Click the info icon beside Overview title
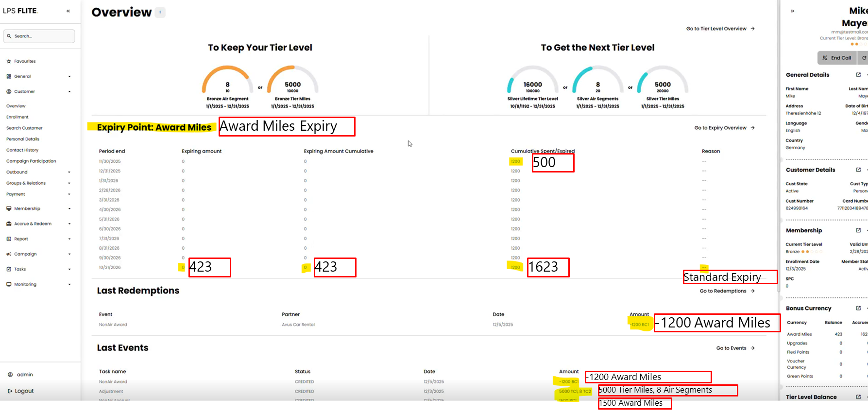The height and width of the screenshot is (413, 868). click(x=160, y=13)
